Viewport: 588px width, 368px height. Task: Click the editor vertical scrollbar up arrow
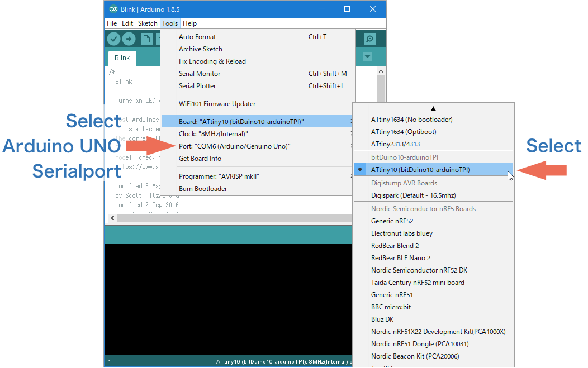[381, 71]
